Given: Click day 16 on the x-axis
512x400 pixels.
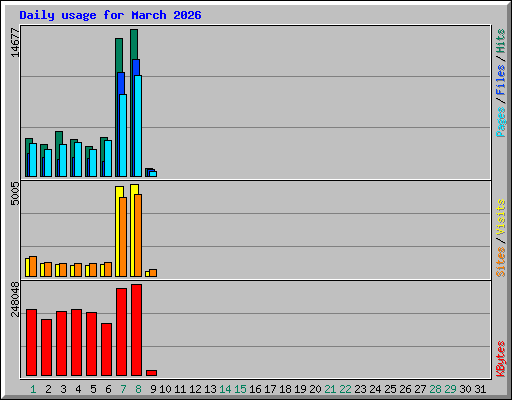Looking at the screenshot, I should pos(255,389).
